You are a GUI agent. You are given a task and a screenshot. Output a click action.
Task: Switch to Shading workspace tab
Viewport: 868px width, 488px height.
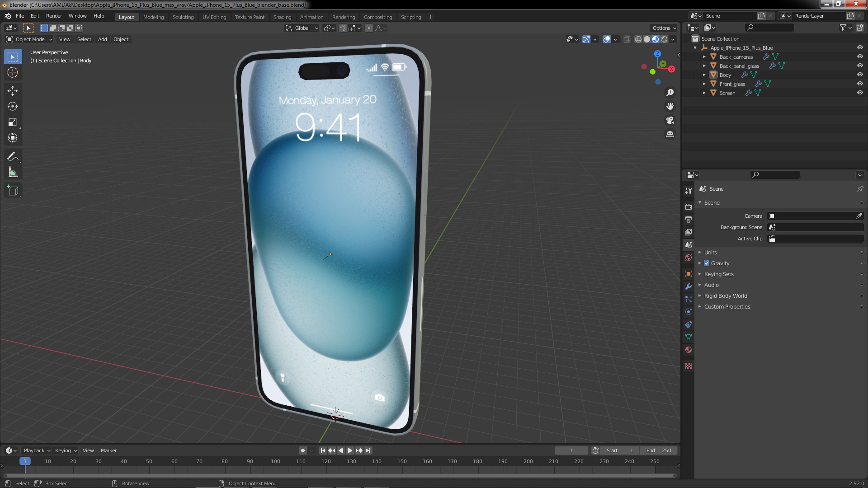[282, 17]
